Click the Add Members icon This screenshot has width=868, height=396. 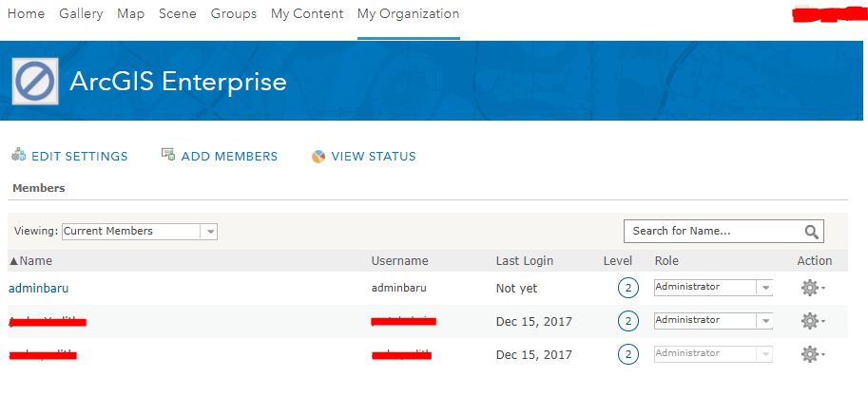(168, 154)
